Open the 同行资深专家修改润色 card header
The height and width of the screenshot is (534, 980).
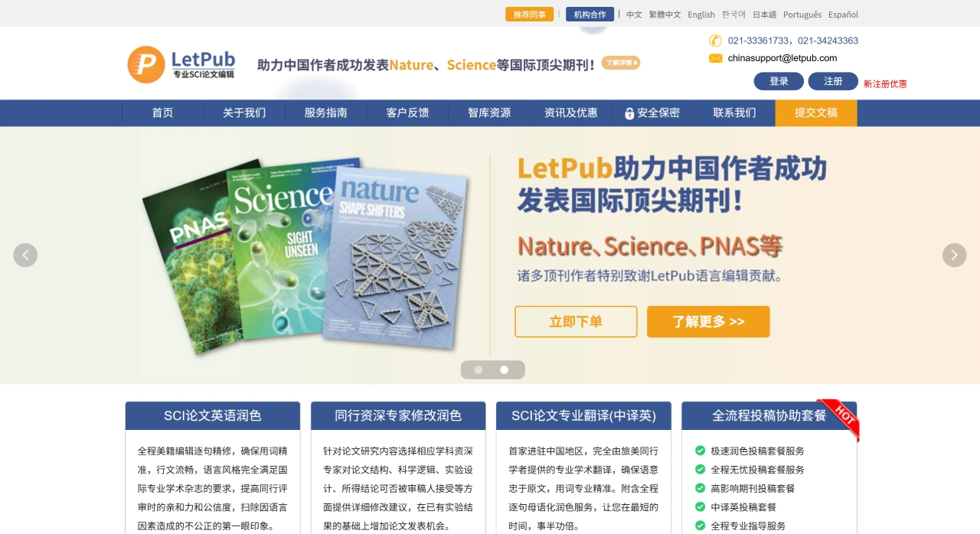(x=398, y=415)
